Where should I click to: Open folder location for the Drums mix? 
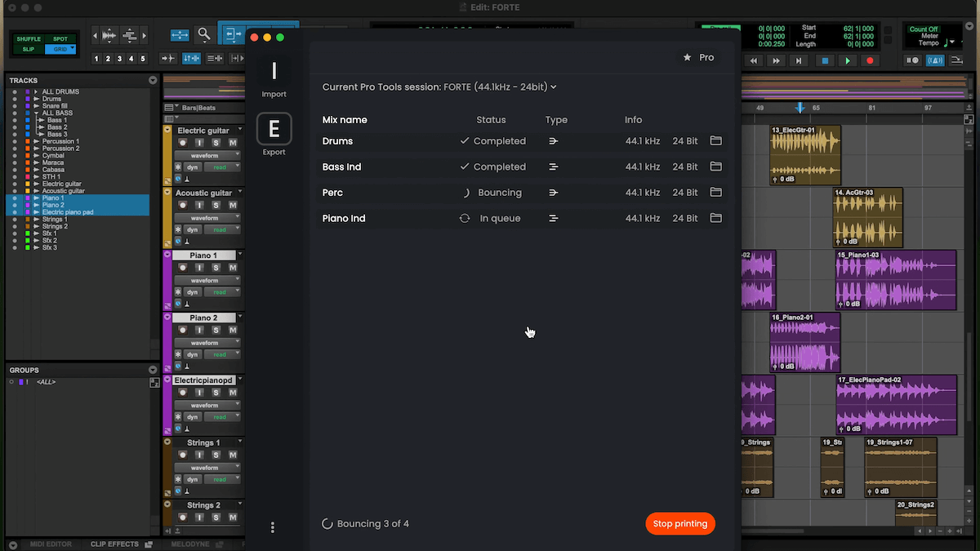click(x=715, y=141)
